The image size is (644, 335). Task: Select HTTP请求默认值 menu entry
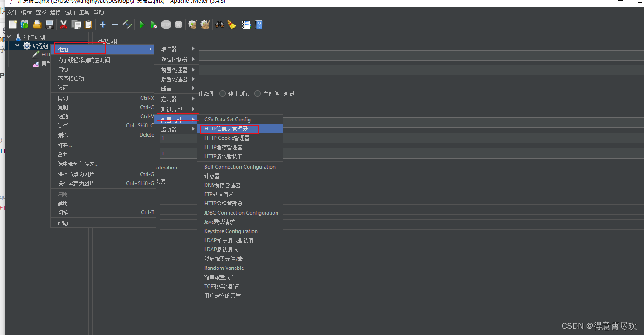click(240, 156)
